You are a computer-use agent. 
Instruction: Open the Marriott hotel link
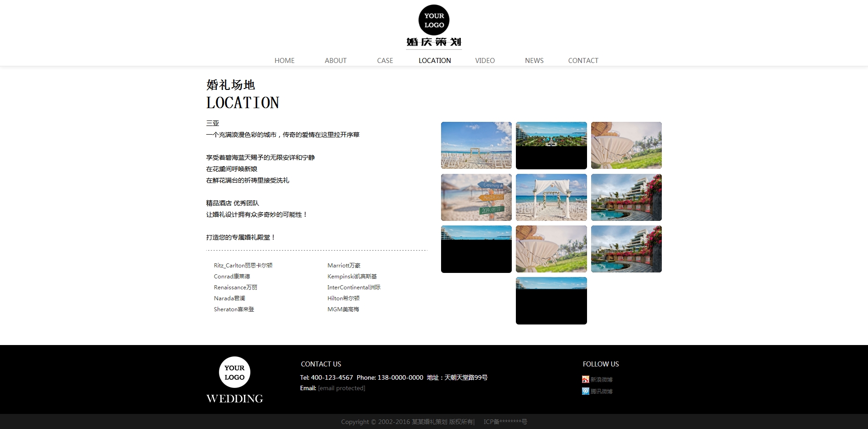[x=343, y=265]
